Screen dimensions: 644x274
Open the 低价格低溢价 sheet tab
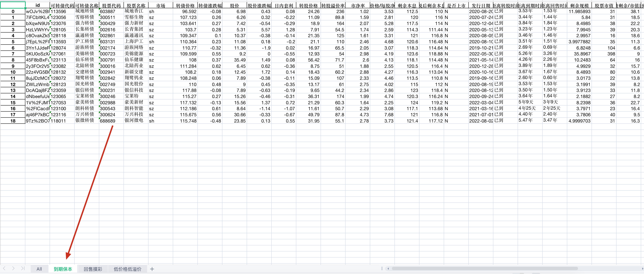tap(127, 269)
